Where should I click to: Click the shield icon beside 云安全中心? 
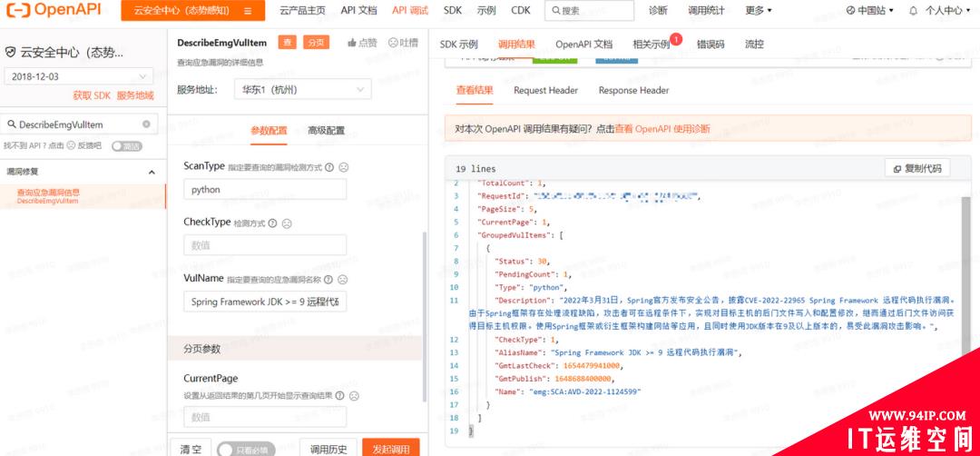pyautogui.click(x=10, y=53)
